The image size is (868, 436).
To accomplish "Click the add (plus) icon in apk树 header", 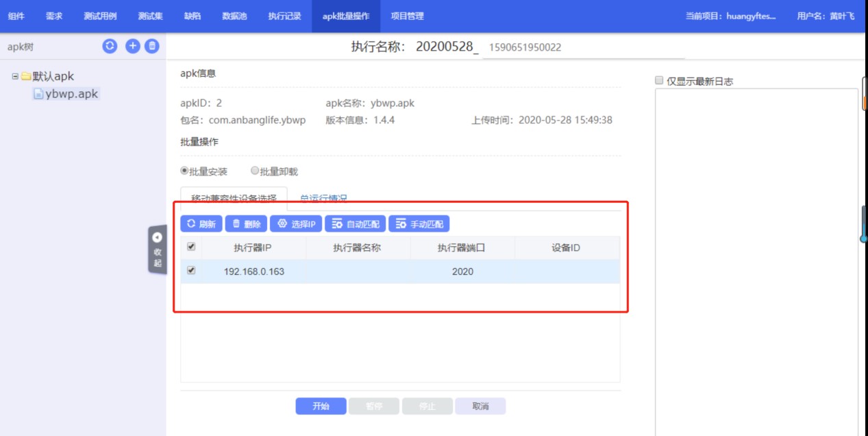I will point(132,46).
